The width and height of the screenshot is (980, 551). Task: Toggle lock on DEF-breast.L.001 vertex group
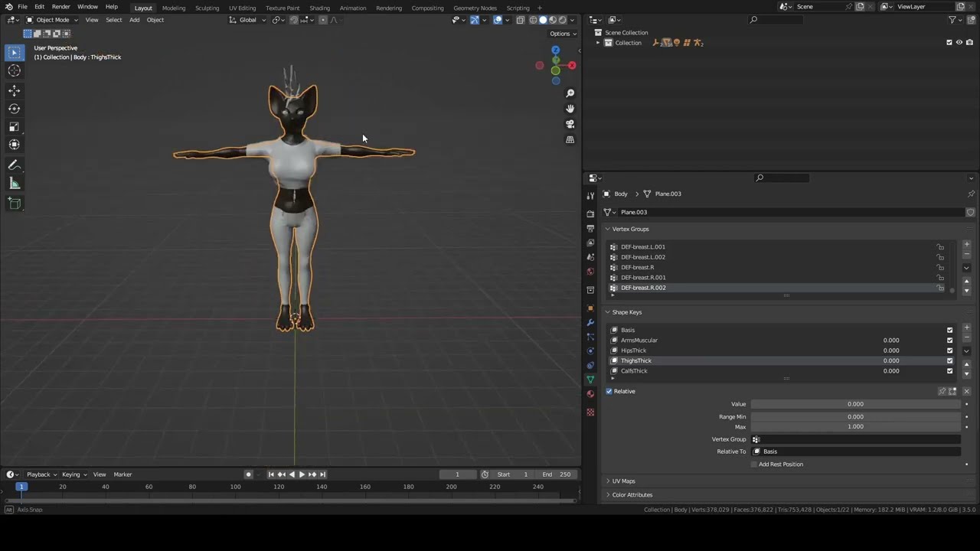(940, 247)
